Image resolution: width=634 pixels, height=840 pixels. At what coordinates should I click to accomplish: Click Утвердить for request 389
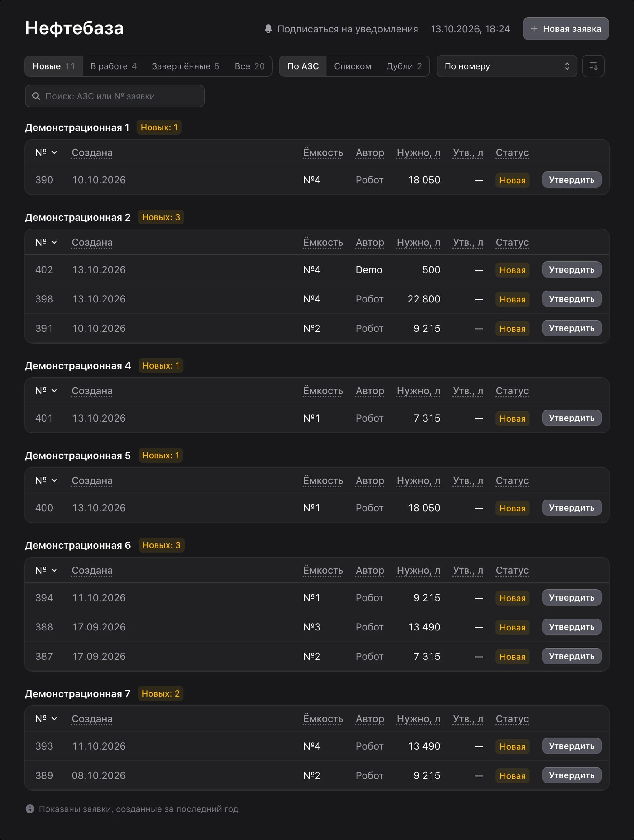[x=571, y=775]
